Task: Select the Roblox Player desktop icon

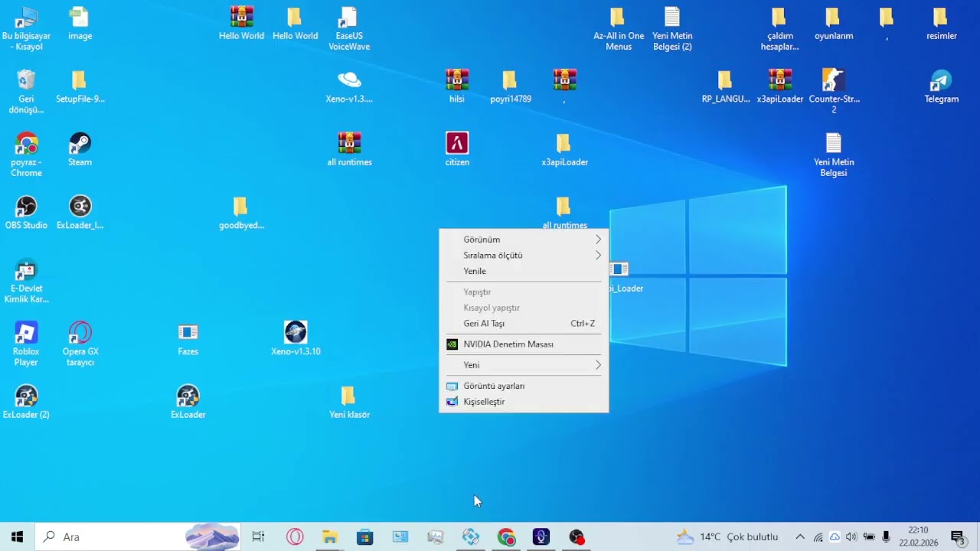Action: (26, 344)
